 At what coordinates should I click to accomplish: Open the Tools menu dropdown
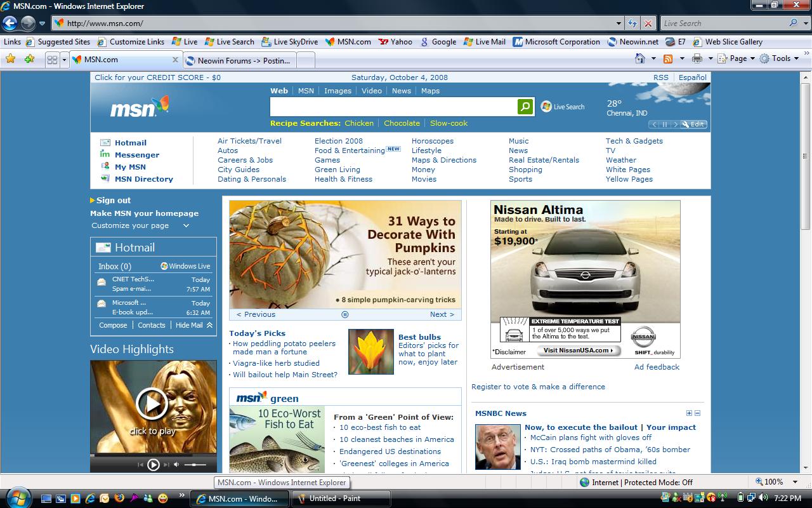coord(780,58)
